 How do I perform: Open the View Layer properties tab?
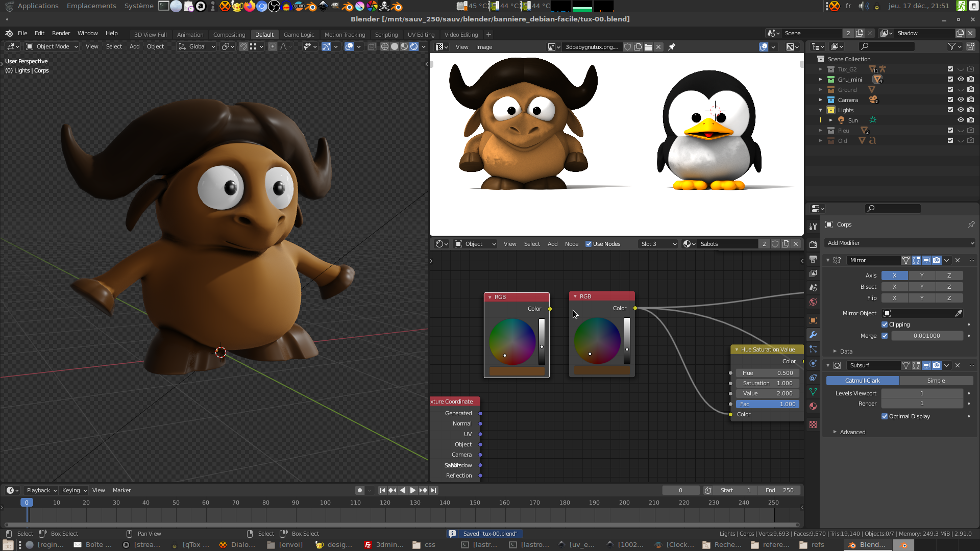click(813, 273)
